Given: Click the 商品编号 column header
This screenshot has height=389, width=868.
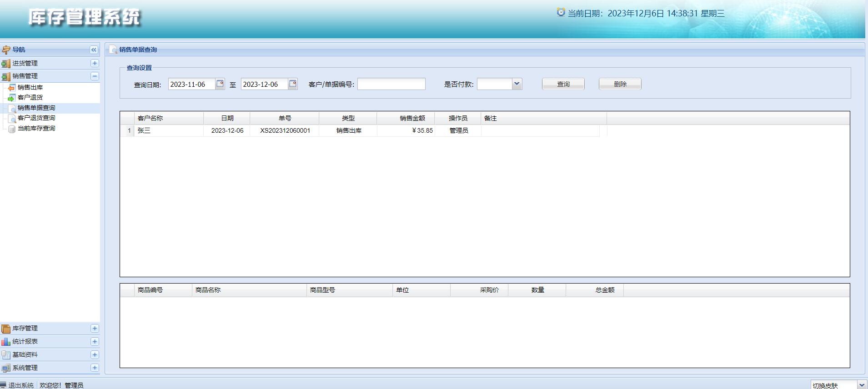Looking at the screenshot, I should click(163, 290).
